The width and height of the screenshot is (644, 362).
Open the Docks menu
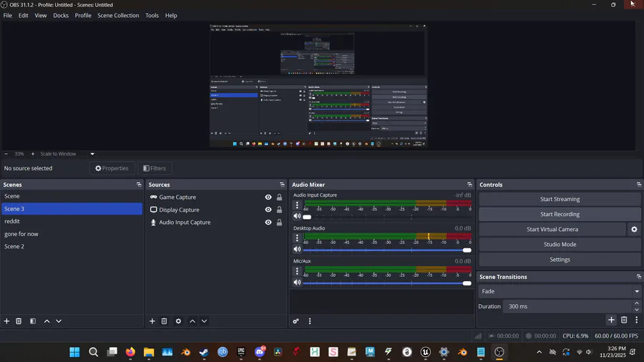pyautogui.click(x=61, y=15)
